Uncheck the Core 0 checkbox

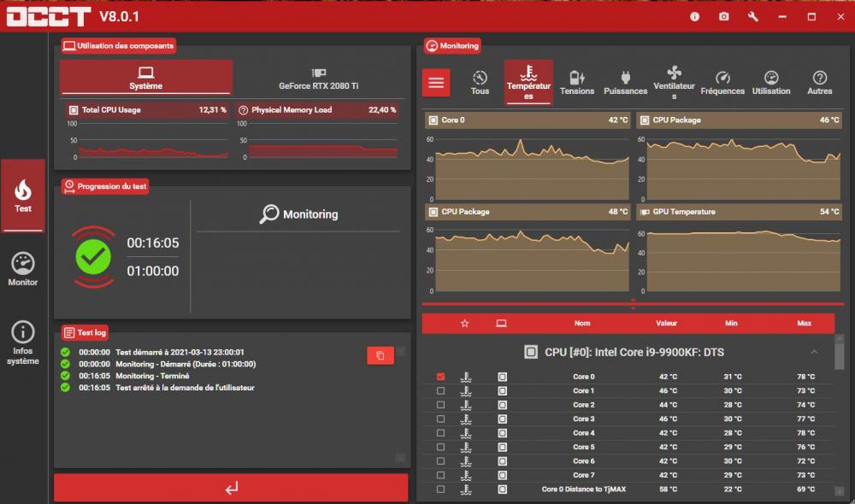(440, 377)
